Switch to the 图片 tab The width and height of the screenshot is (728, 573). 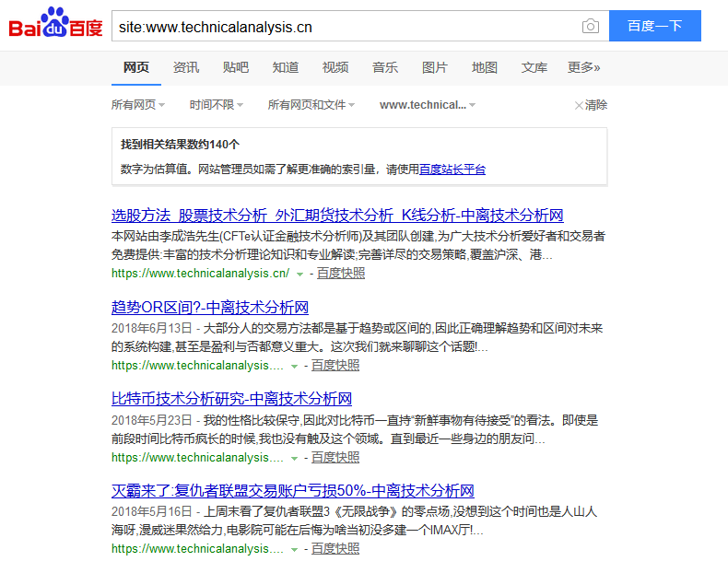(x=435, y=68)
